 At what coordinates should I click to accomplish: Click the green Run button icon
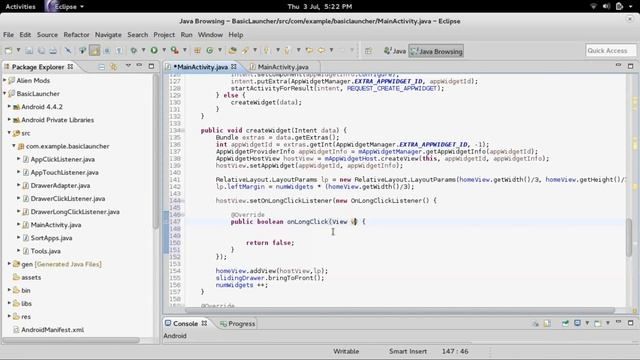(154, 50)
